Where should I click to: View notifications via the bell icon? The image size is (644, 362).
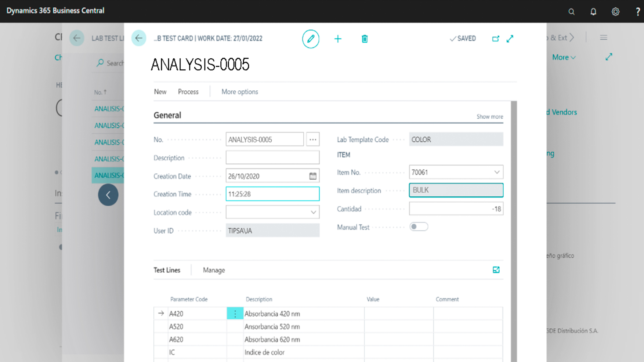(593, 11)
